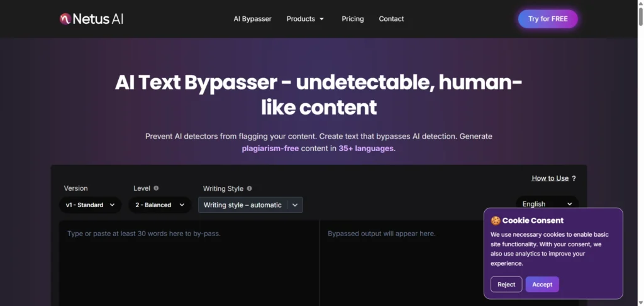Click the scrollbar down arrow
Viewport: 644px width, 306px height.
coord(640,303)
